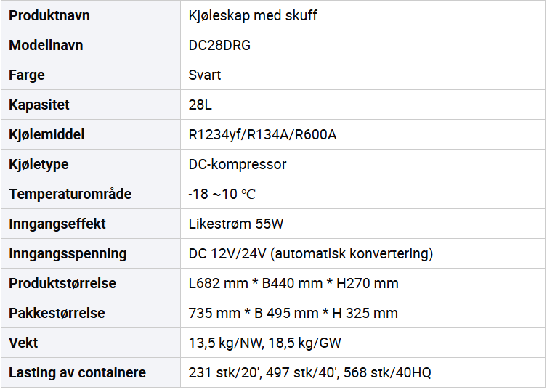
Task: Click the Pakkestørrelse label cell
Action: [57, 313]
